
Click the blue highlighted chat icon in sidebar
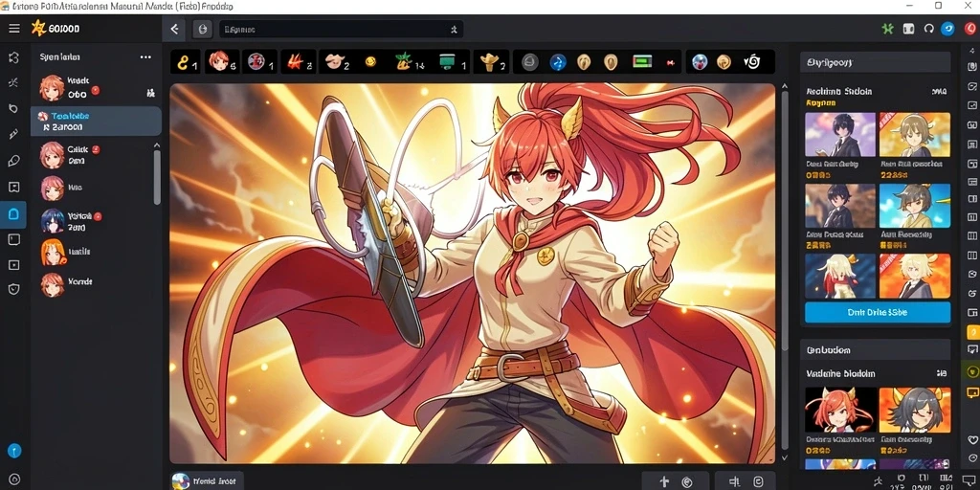pyautogui.click(x=13, y=214)
